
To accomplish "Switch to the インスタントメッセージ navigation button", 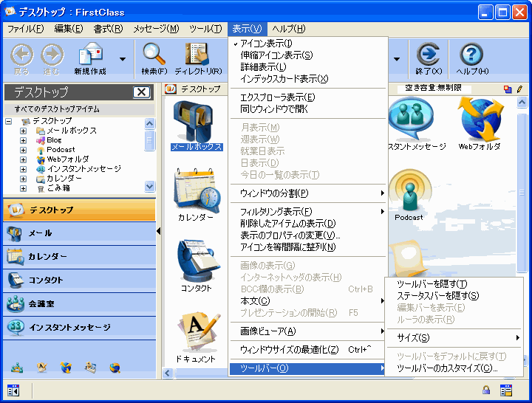I will click(x=78, y=327).
